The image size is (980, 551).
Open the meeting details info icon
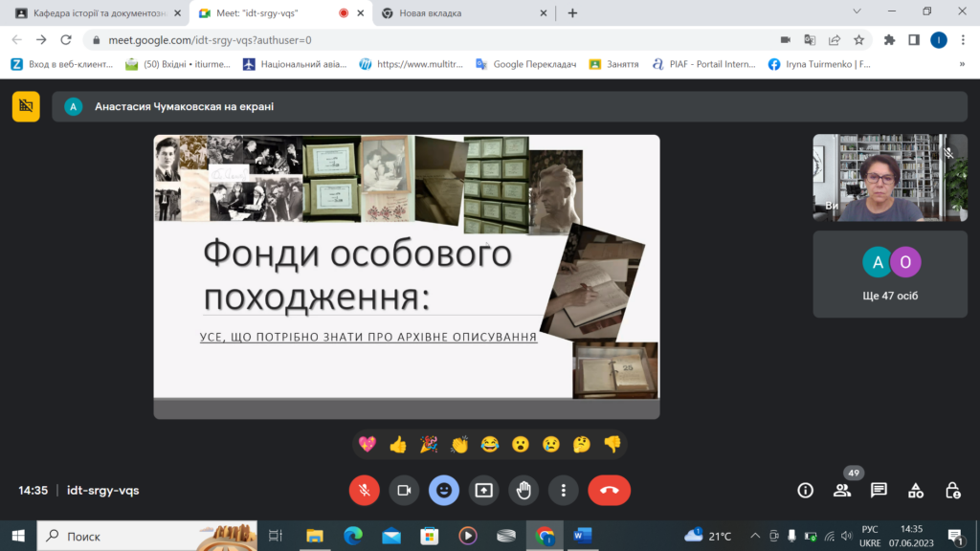(806, 490)
